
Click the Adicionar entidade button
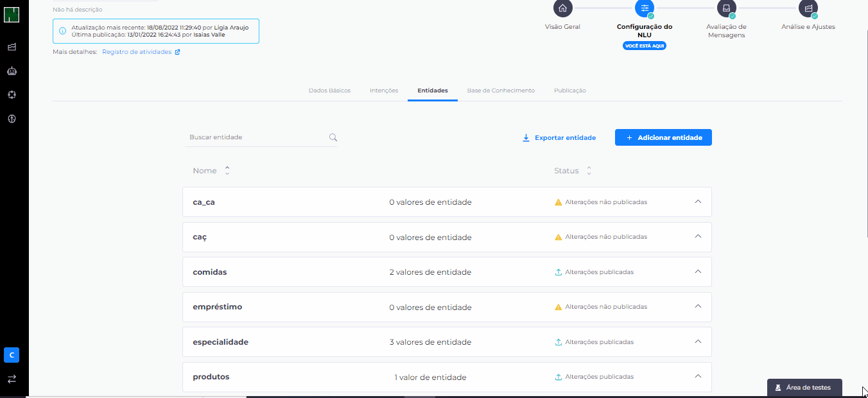click(x=663, y=137)
